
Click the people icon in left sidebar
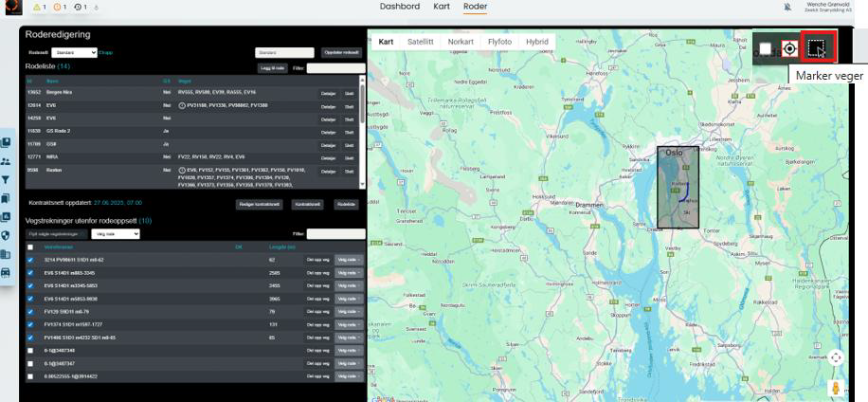(x=6, y=161)
